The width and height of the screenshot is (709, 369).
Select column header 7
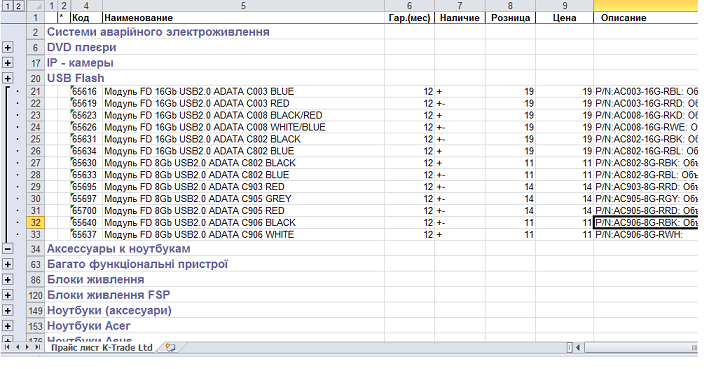coord(460,6)
